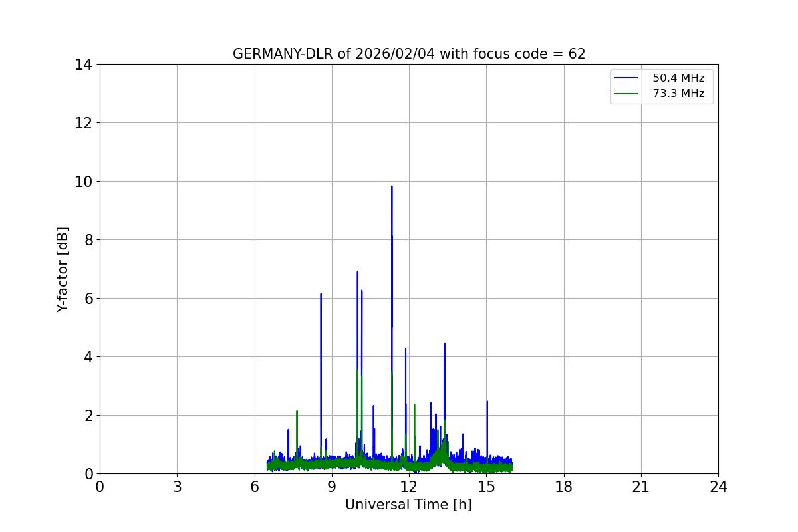Image resolution: width=798 pixels, height=532 pixels.
Task: Click the x-axis tick label 9
Action: coord(332,487)
